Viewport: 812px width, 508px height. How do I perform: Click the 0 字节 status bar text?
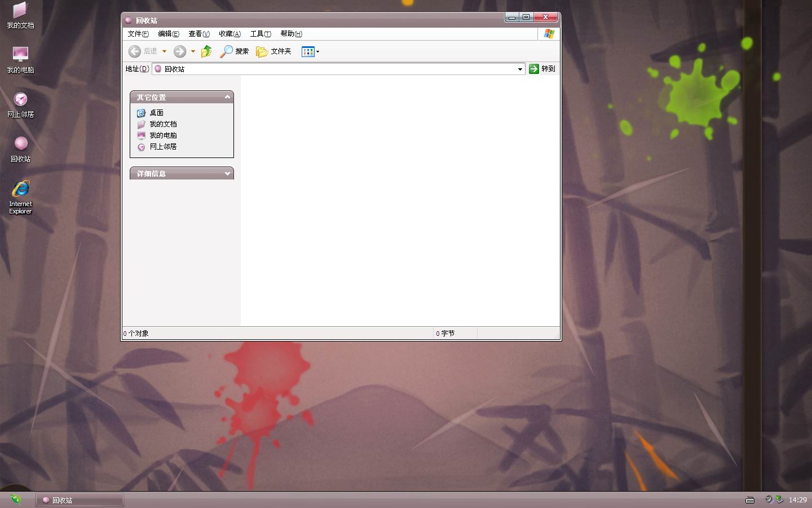[x=445, y=334]
